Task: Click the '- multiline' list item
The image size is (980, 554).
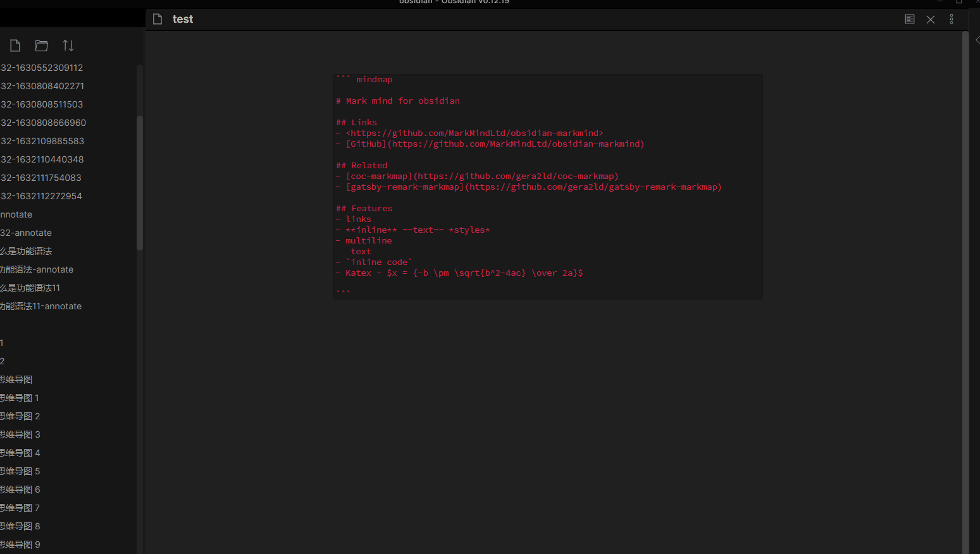Action: click(x=364, y=241)
